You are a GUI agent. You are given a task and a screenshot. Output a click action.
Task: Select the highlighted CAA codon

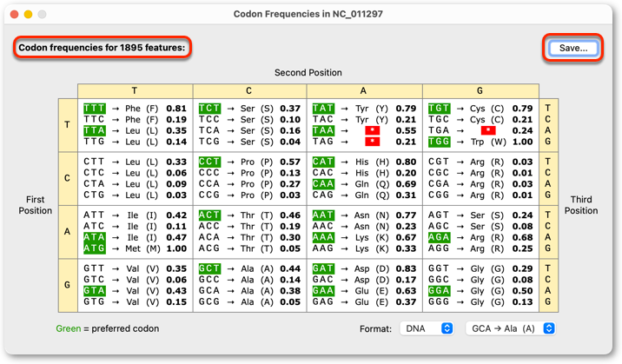(x=323, y=184)
